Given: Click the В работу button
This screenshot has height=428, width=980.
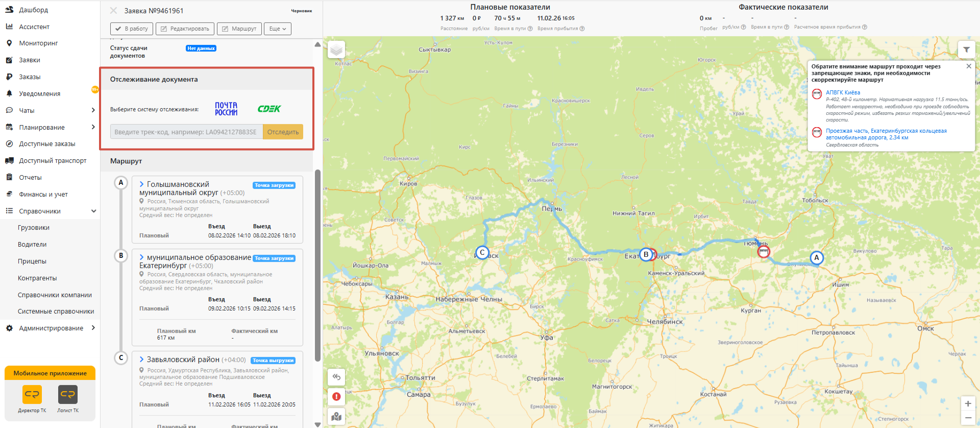Looking at the screenshot, I should tap(132, 29).
